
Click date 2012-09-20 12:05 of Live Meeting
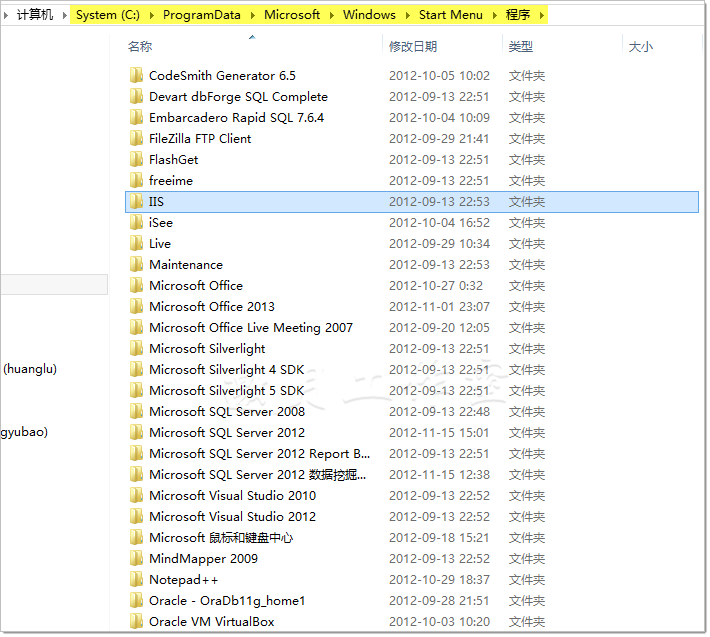coord(439,328)
